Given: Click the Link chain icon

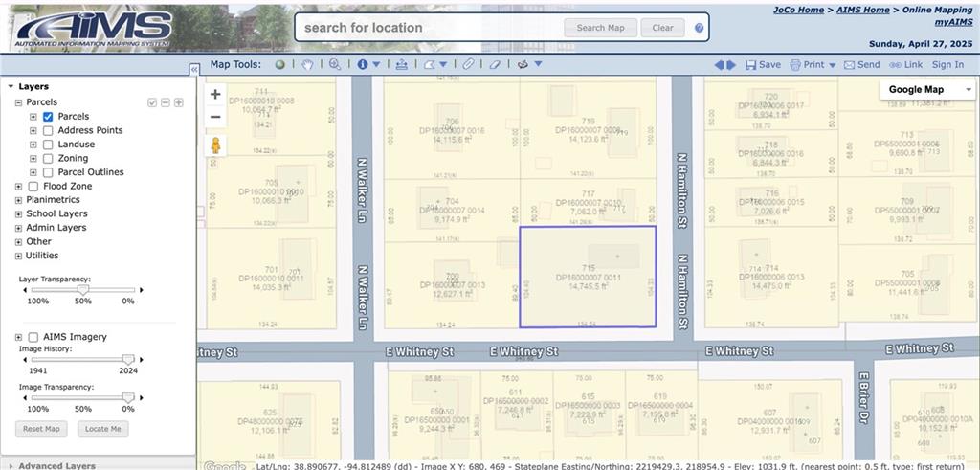Looking at the screenshot, I should point(895,65).
